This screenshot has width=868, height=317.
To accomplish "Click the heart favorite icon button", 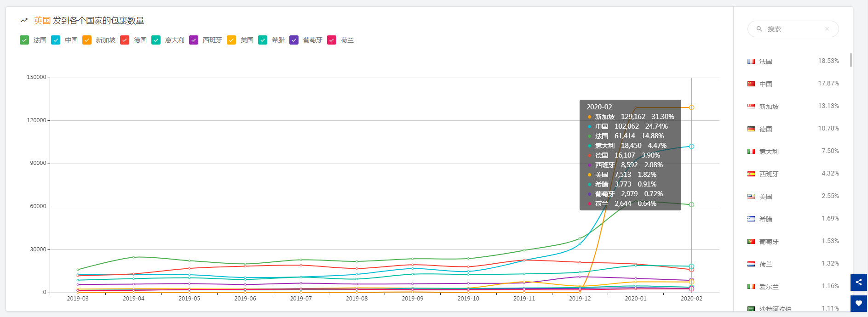I will 858,303.
